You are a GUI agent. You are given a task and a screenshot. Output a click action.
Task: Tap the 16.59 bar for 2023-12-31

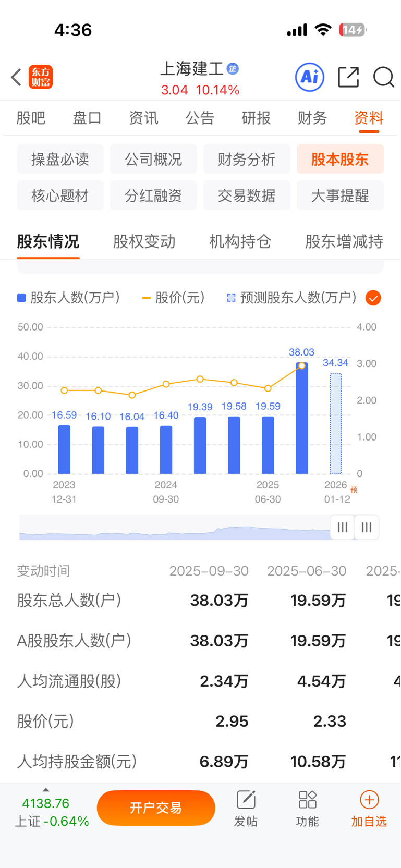point(64,449)
